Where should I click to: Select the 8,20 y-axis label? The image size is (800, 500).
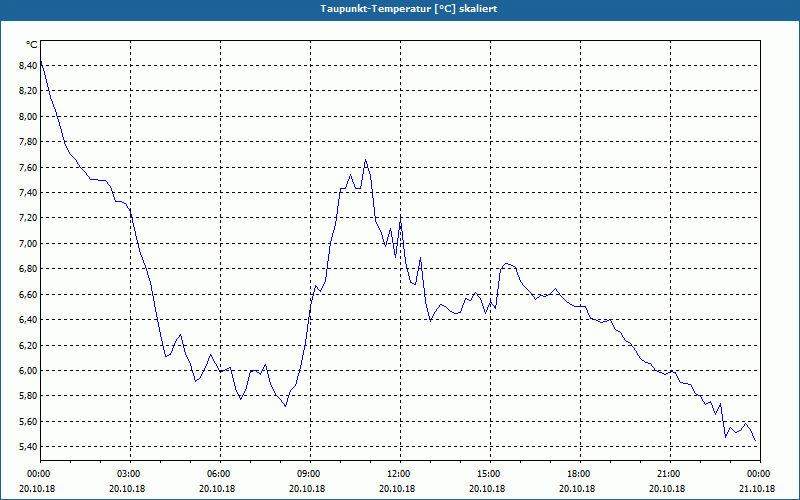click(27, 91)
